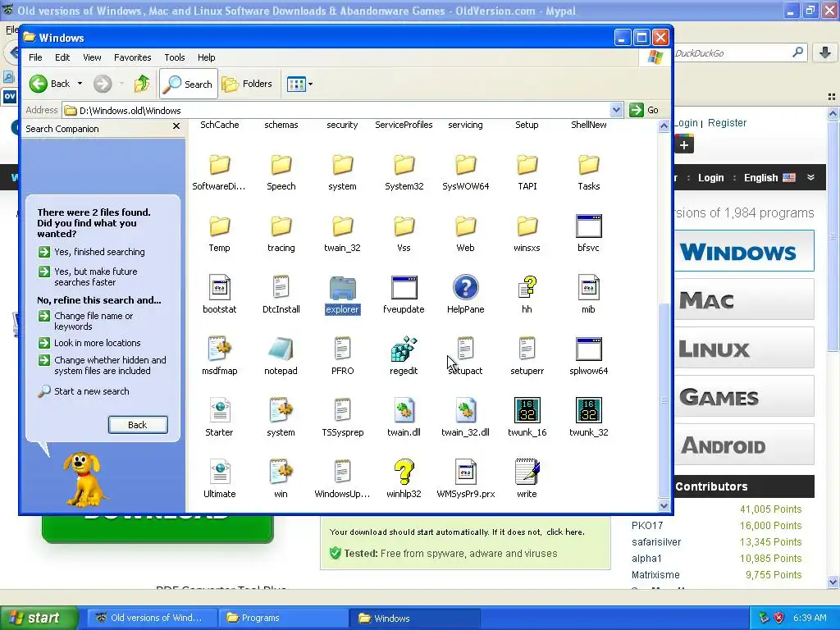The width and height of the screenshot is (840, 630).
Task: Close the Search Companion pane
Action: tap(176, 126)
